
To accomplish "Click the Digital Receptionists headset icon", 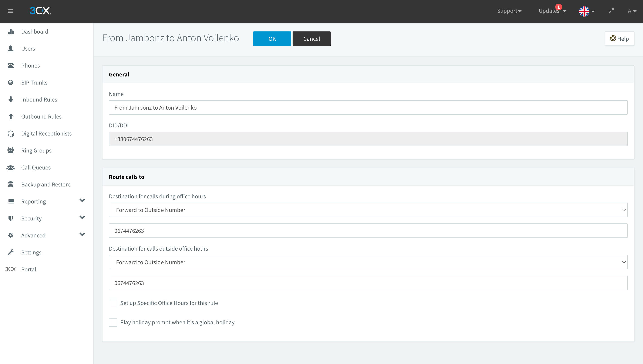I will 11,134.
